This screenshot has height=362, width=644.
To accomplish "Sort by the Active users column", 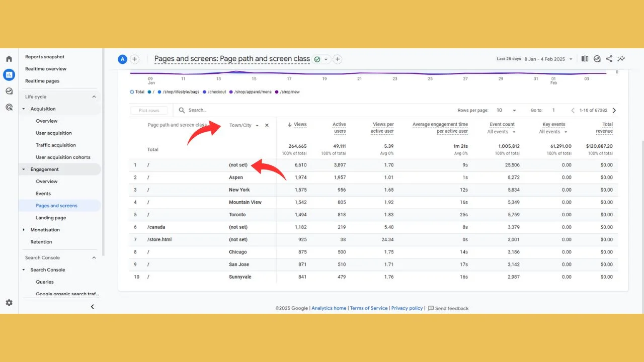I will click(339, 128).
